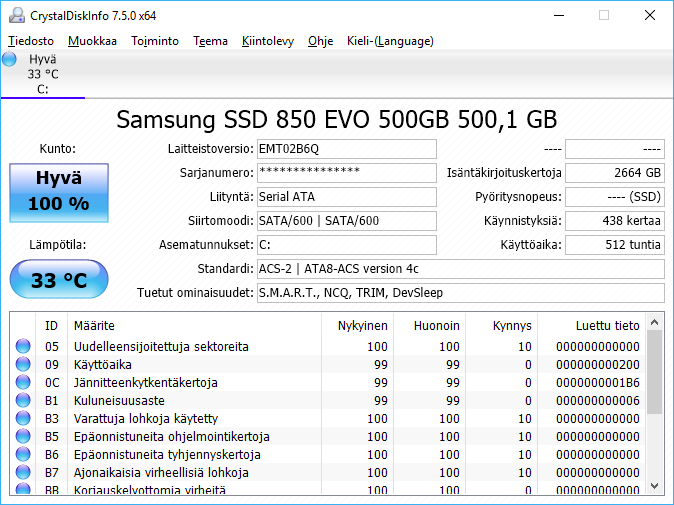The height and width of the screenshot is (505, 674).
Task: Click the scrollbar up arrow in SMART list
Action: [x=655, y=322]
